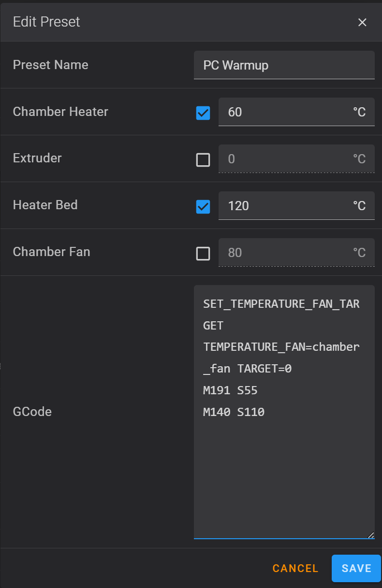Uncheck the Heater Bed checkbox
The image size is (382, 588).
(203, 207)
